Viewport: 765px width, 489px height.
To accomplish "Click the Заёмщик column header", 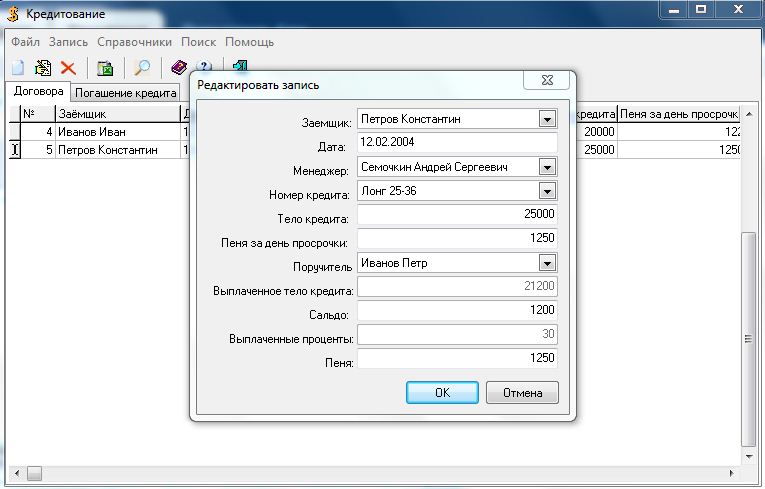I will pos(118,114).
